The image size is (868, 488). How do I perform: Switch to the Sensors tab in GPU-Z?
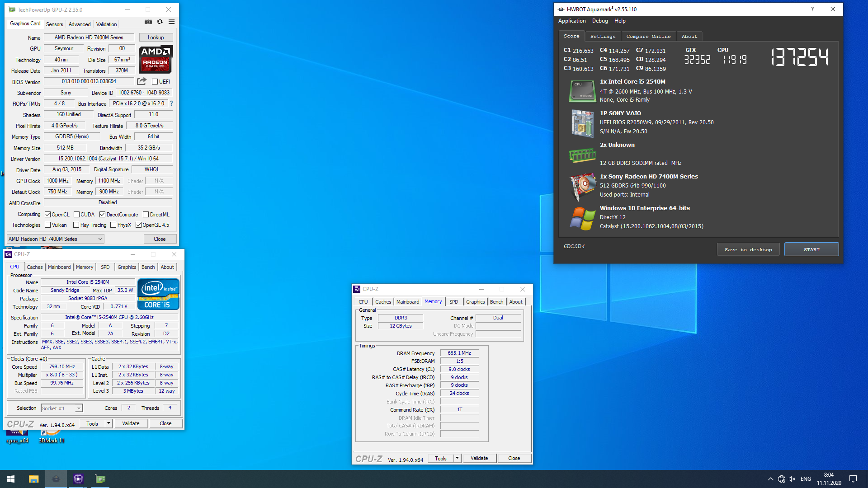click(54, 24)
